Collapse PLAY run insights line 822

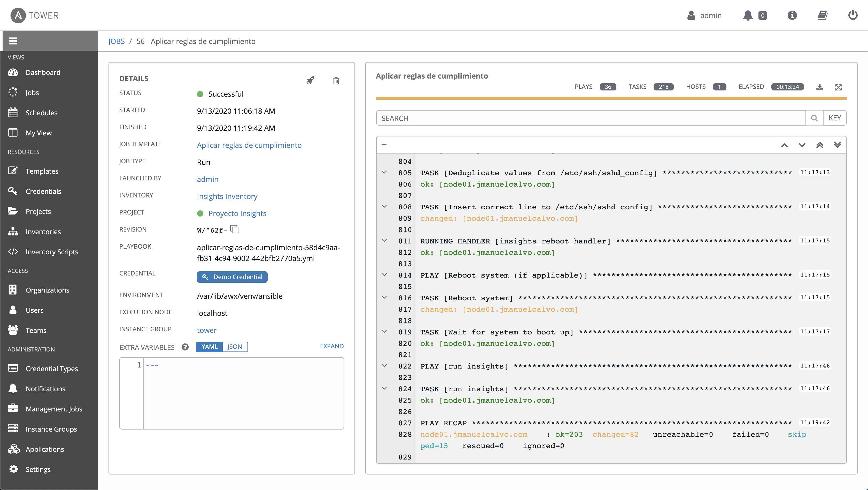click(384, 366)
